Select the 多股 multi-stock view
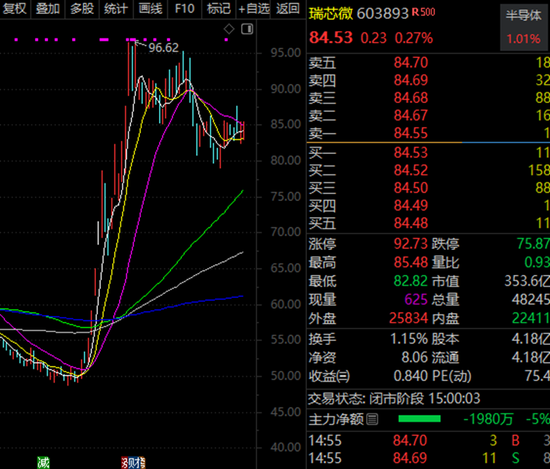550x469 pixels. [82, 8]
